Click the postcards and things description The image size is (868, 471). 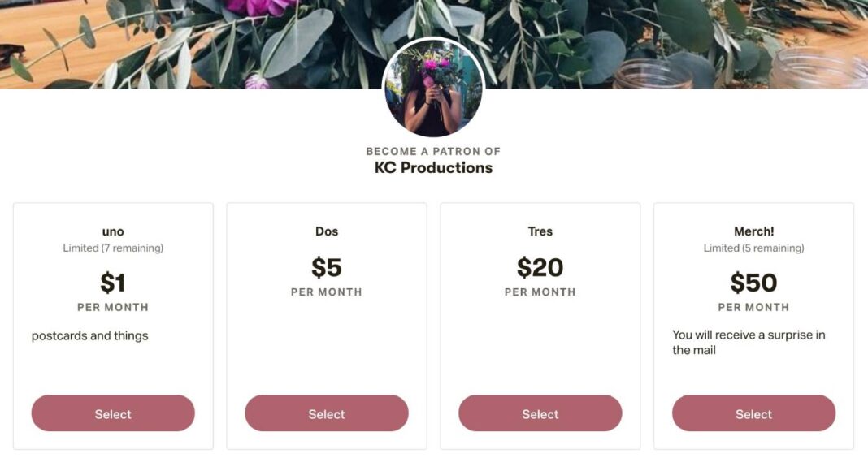(89, 335)
